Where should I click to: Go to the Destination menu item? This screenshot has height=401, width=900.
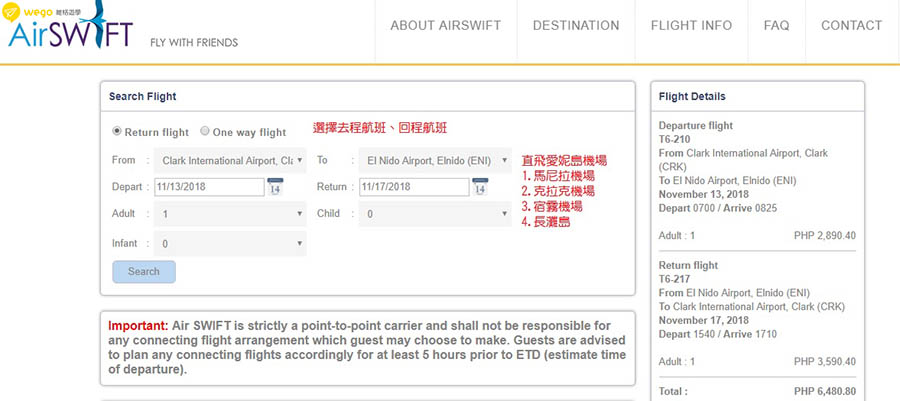pos(575,26)
